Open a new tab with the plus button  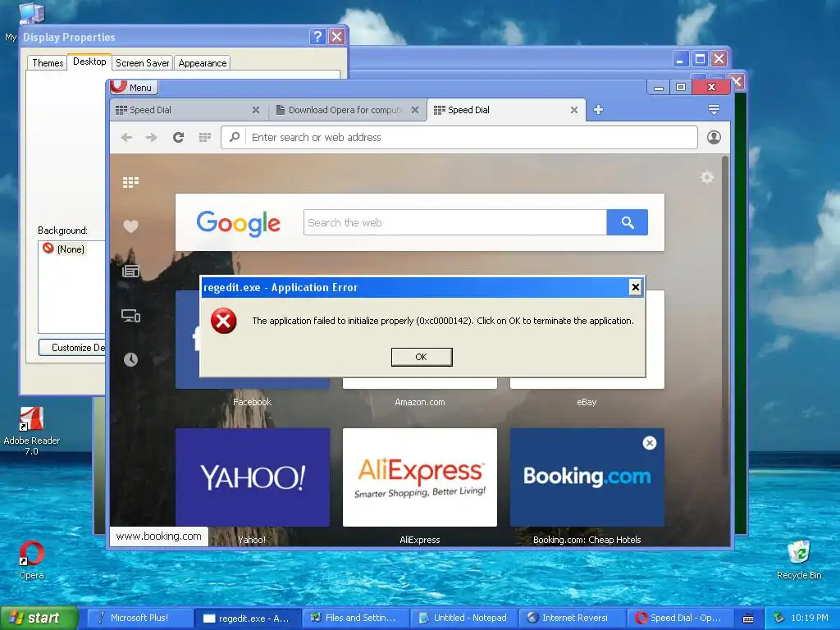[x=598, y=110]
